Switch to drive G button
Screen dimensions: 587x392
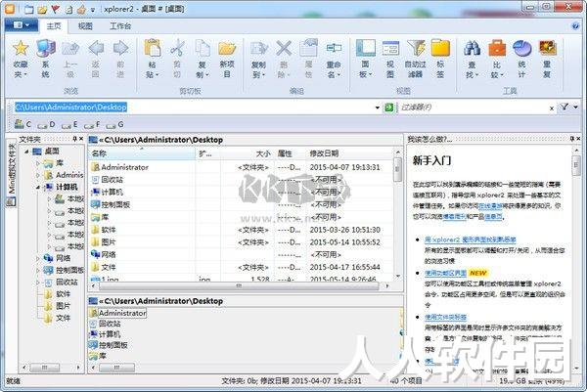coord(114,124)
